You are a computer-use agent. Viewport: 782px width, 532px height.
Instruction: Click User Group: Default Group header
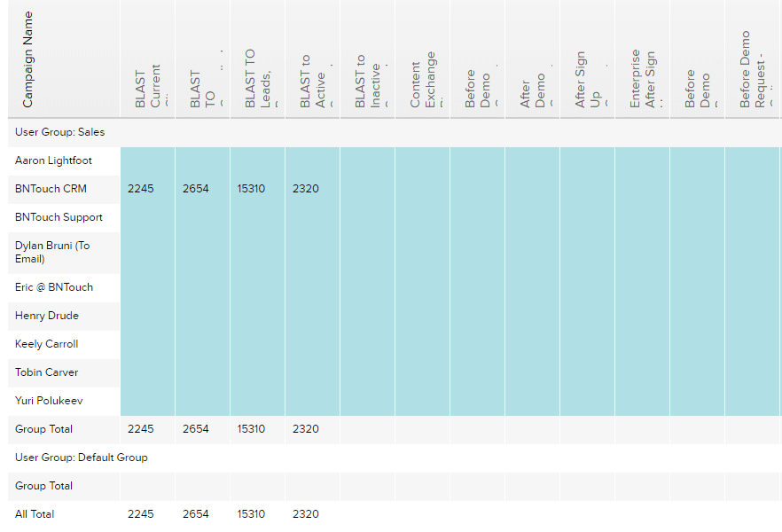82,458
